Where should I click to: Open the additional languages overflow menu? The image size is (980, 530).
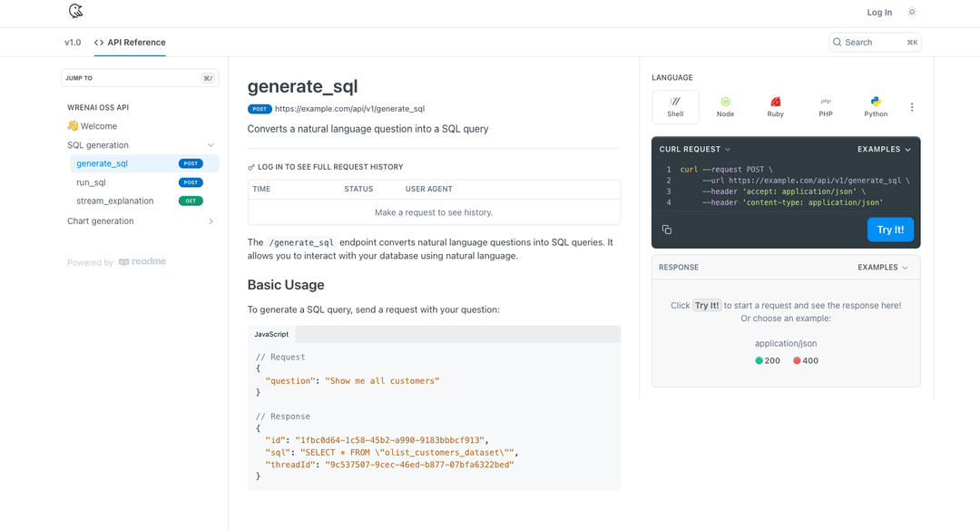point(912,106)
